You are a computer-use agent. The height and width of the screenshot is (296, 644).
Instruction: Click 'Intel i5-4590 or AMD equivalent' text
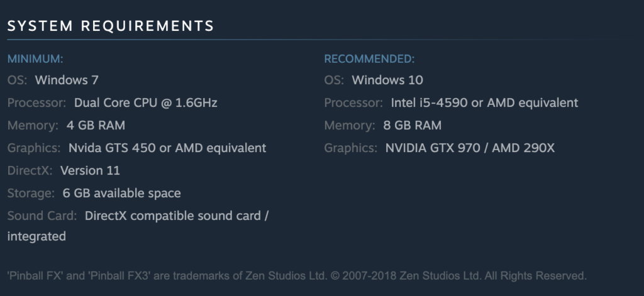tap(484, 103)
